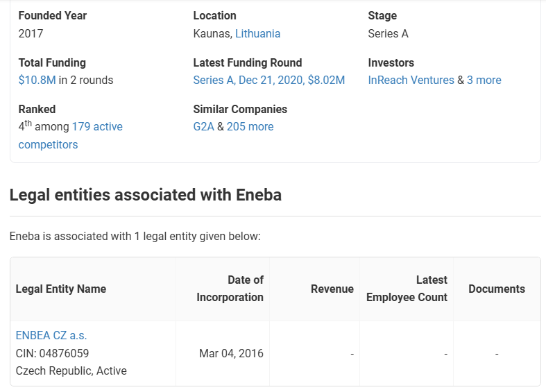Viewport: 546px width, 392px height.
Task: Click the Documents column header
Action: (497, 289)
